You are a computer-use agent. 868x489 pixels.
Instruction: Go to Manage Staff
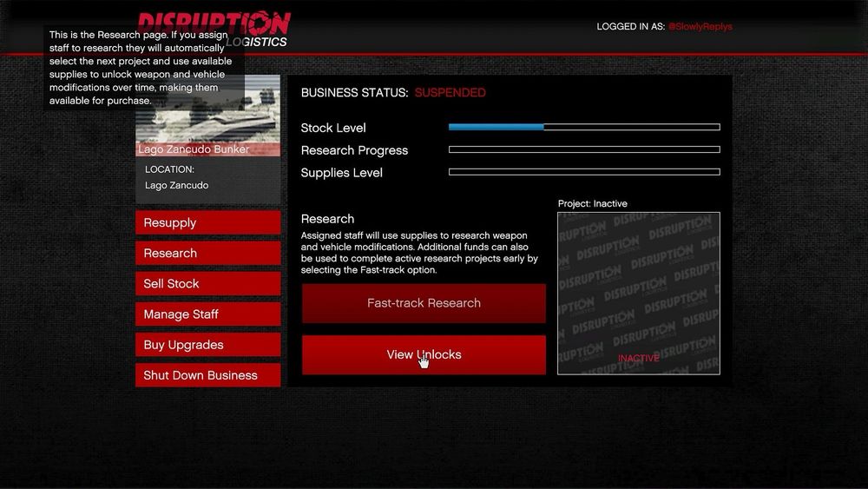tap(207, 314)
